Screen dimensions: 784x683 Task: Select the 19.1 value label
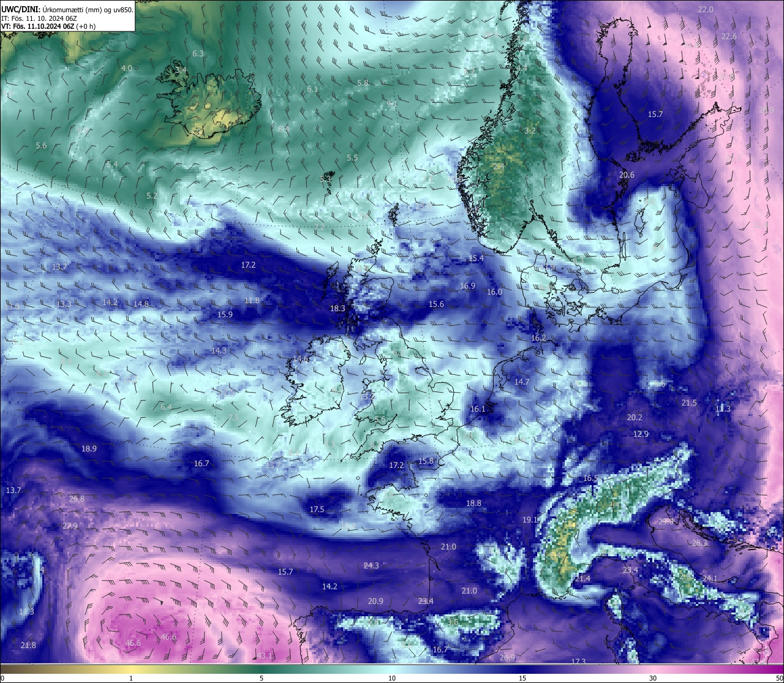pyautogui.click(x=530, y=519)
